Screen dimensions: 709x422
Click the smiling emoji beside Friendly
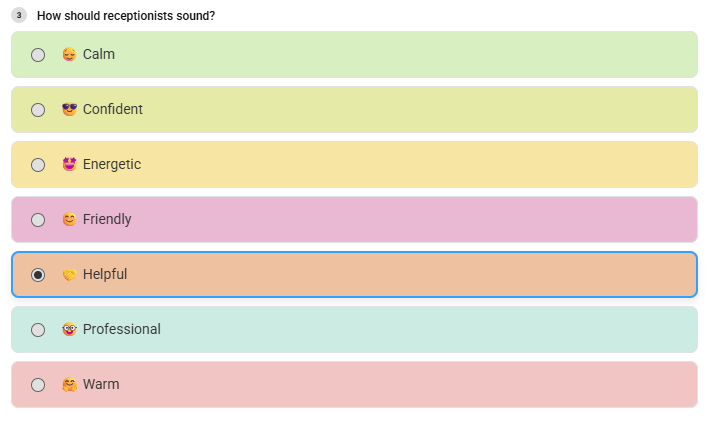pyautogui.click(x=69, y=219)
